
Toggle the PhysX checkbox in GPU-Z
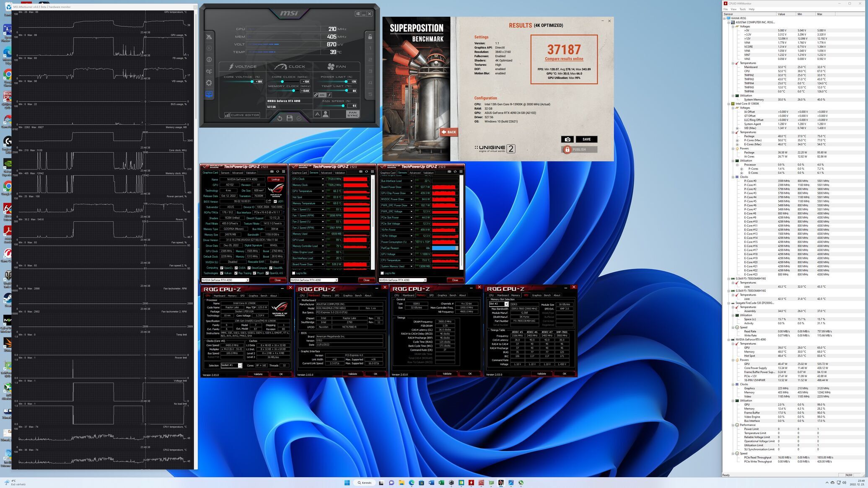tap(254, 273)
